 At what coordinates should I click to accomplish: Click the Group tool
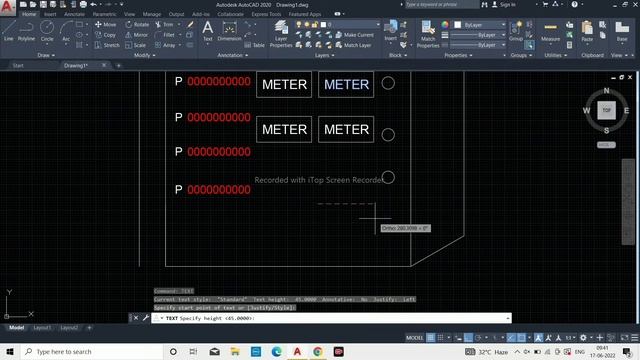[x=516, y=31]
